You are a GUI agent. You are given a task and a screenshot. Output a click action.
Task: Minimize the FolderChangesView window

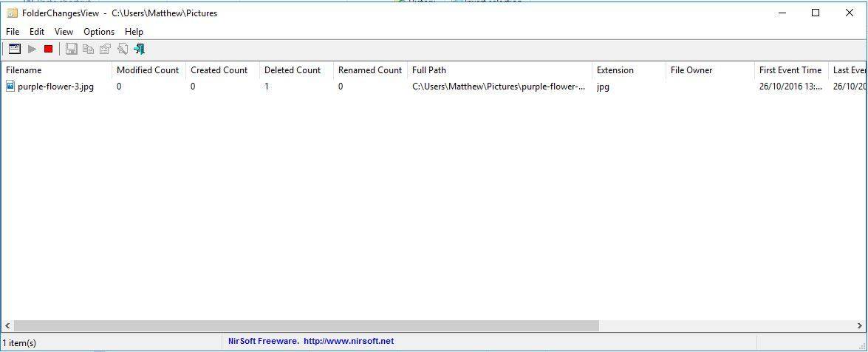782,13
